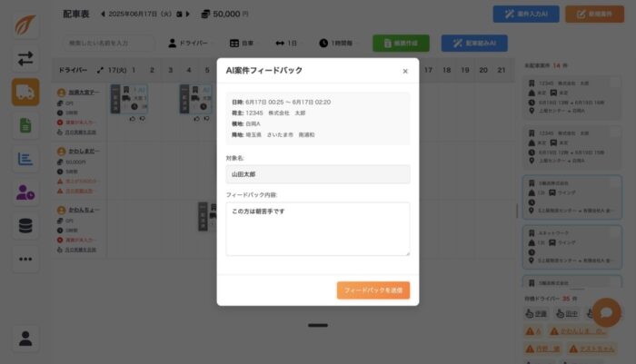This screenshot has height=364, width=636.
Task: Click into the フィードバック内容 text area
Action: (317, 228)
